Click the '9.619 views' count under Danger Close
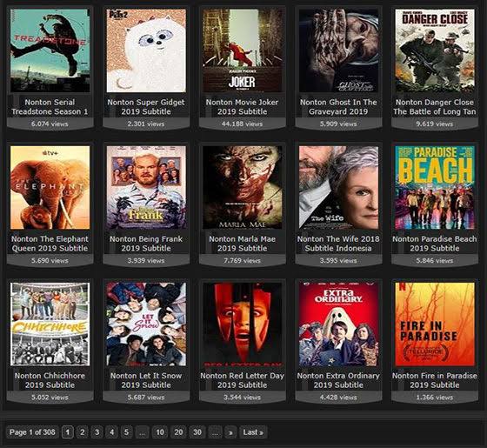The width and height of the screenshot is (487, 448). click(435, 124)
